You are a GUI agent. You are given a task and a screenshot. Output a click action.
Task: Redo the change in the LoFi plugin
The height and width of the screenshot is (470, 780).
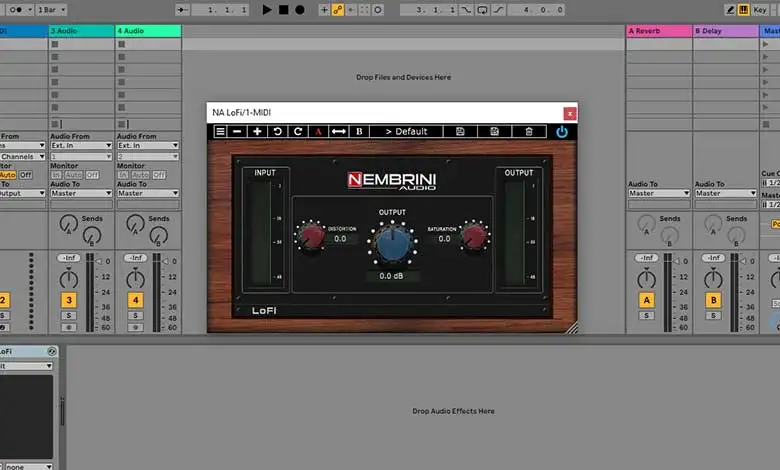tap(297, 131)
